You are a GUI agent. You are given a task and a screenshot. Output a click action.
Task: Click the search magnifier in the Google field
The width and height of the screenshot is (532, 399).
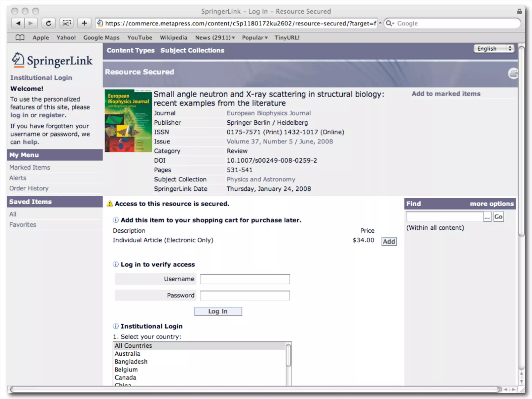389,23
